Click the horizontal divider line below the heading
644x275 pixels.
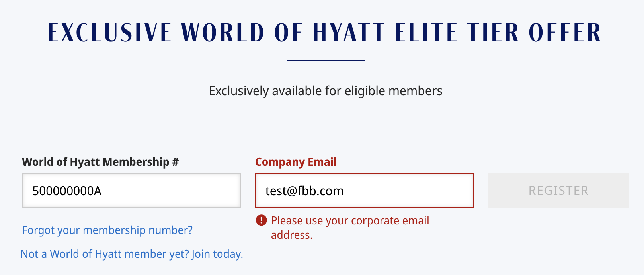[326, 61]
